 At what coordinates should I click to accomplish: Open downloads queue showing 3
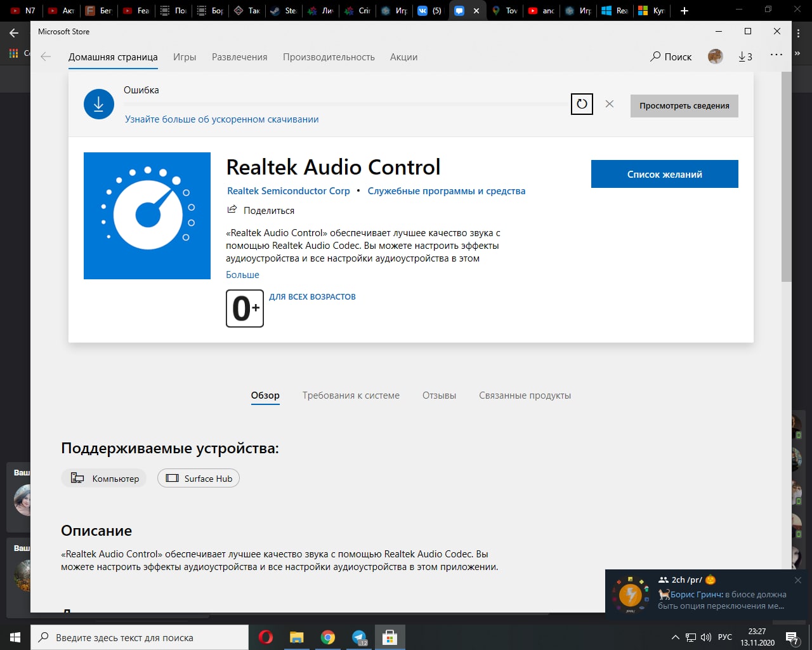click(x=745, y=57)
